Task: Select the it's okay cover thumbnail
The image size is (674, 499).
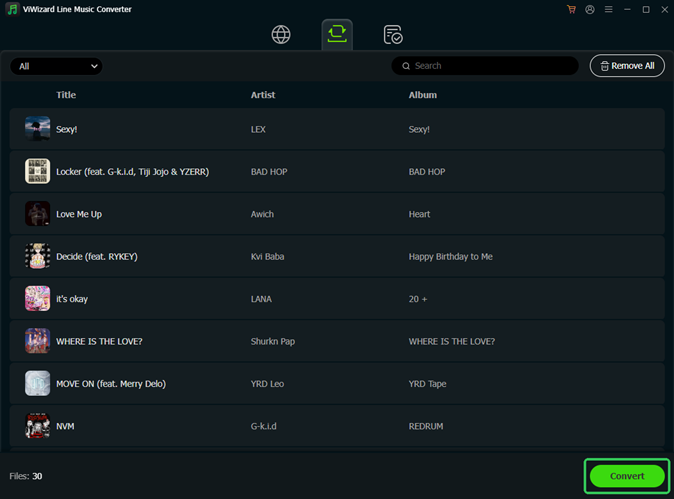Action: (37, 298)
